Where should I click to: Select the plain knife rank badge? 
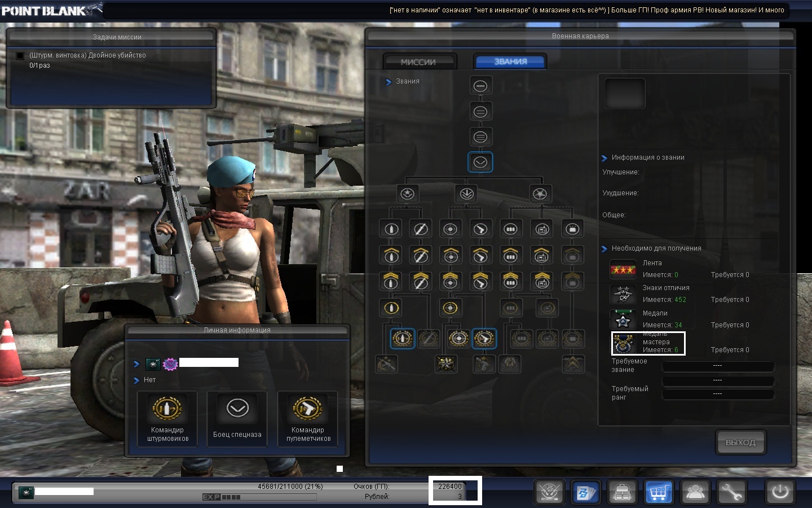click(421, 229)
